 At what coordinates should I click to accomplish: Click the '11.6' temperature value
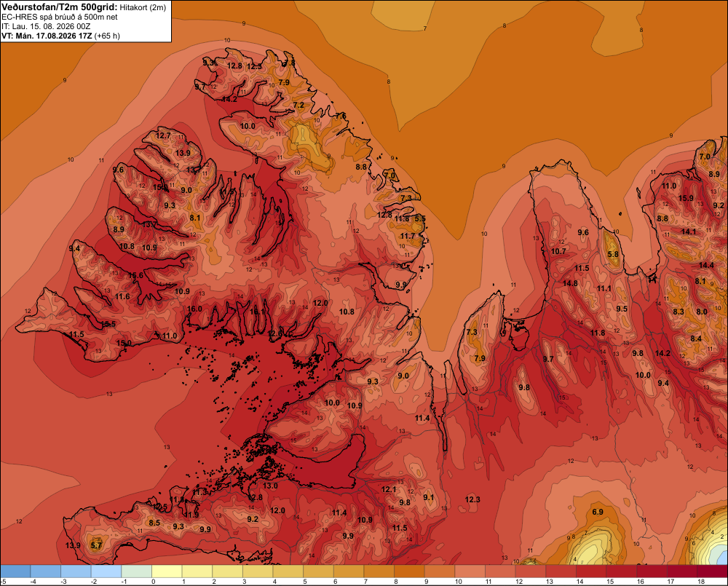[122, 296]
